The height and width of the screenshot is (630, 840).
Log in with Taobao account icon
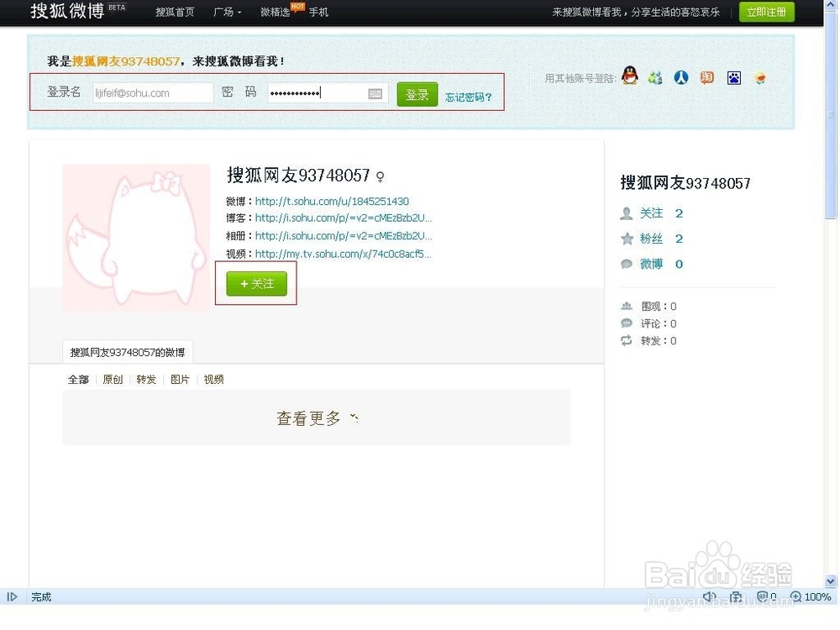[707, 78]
